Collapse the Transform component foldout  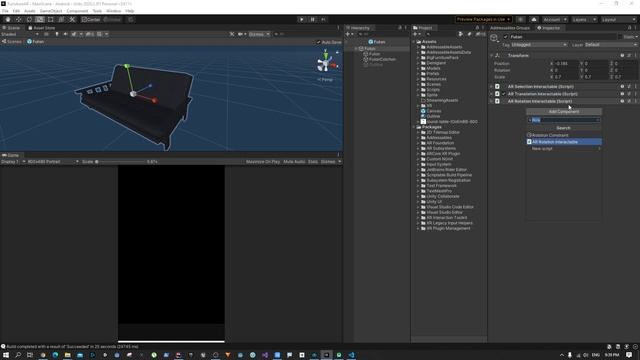click(x=492, y=56)
